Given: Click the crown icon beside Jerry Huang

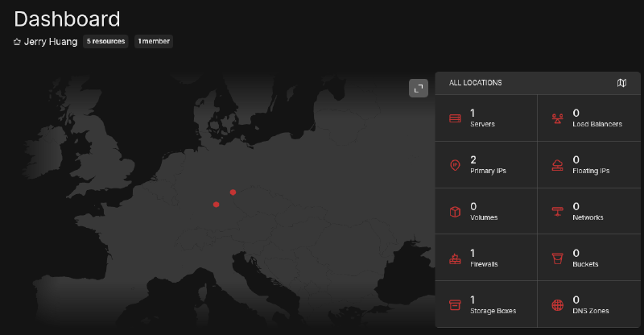Looking at the screenshot, I should [x=18, y=41].
